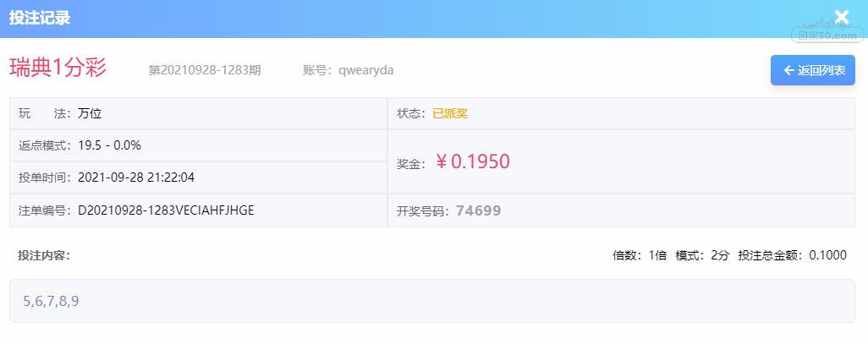
Task: Click the 模式 2分 text
Action: point(702,255)
